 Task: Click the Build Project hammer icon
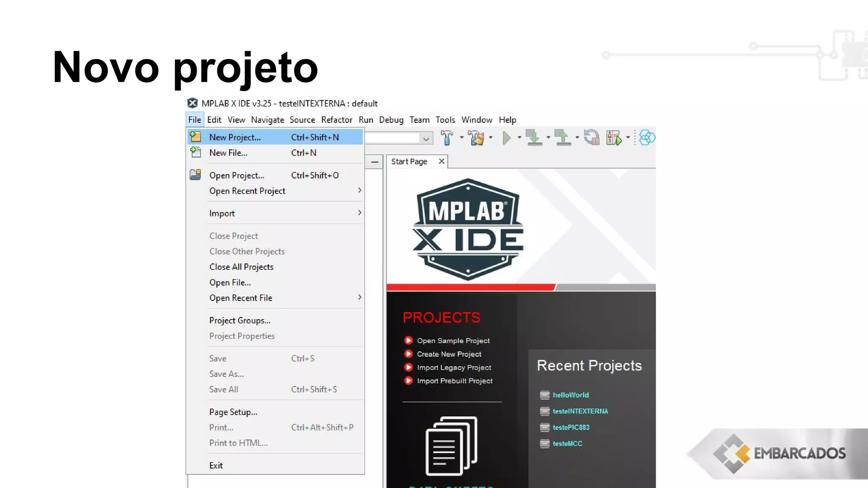[447, 138]
